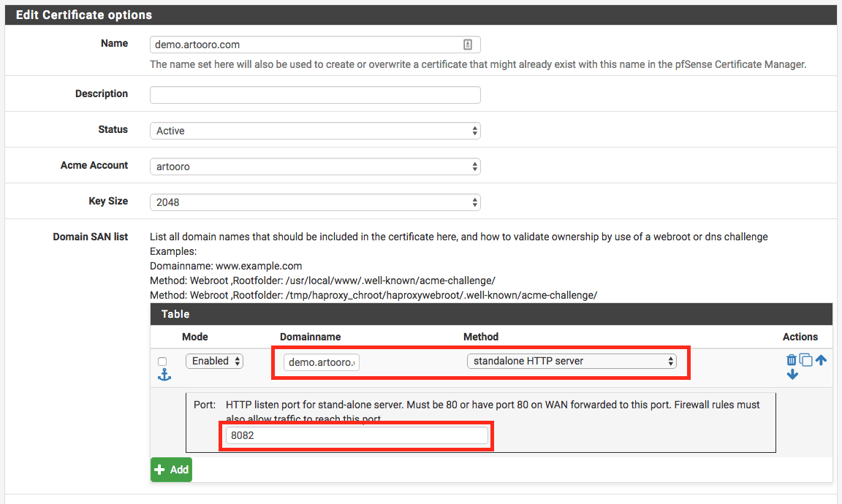This screenshot has height=504, width=842.
Task: Change the Mode dropdown from Enabled
Action: [214, 361]
